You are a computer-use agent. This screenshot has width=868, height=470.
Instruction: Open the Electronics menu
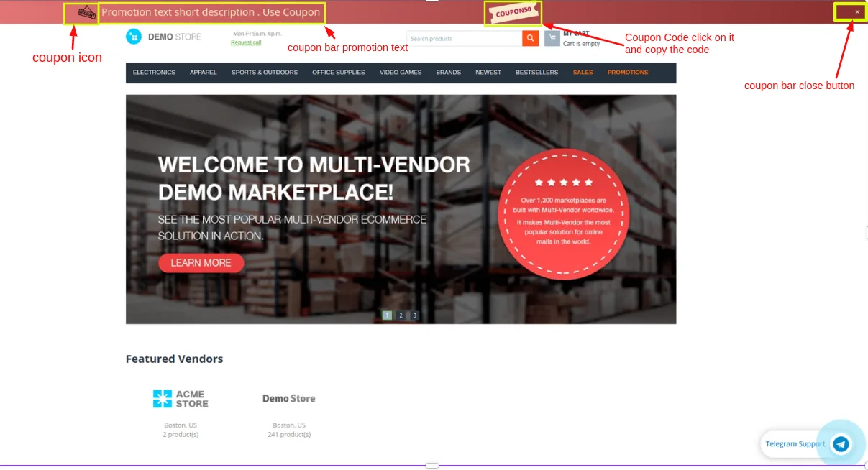(x=154, y=73)
